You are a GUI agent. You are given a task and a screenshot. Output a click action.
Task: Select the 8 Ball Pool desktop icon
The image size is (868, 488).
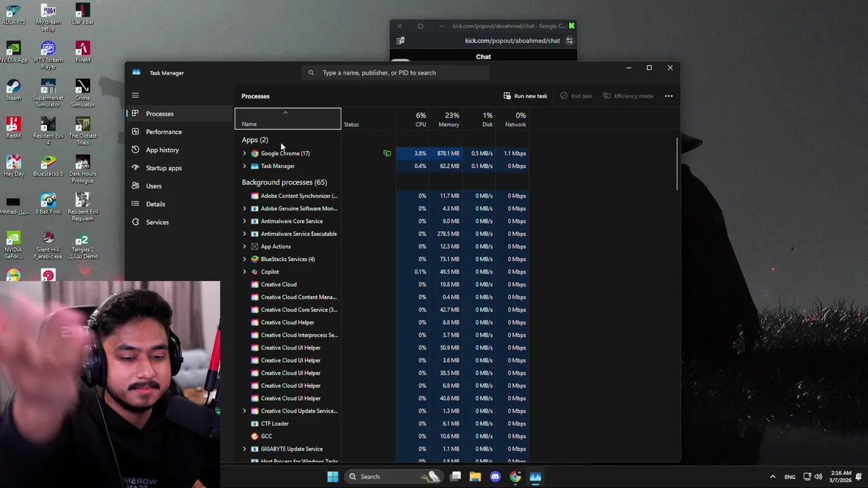click(x=47, y=204)
